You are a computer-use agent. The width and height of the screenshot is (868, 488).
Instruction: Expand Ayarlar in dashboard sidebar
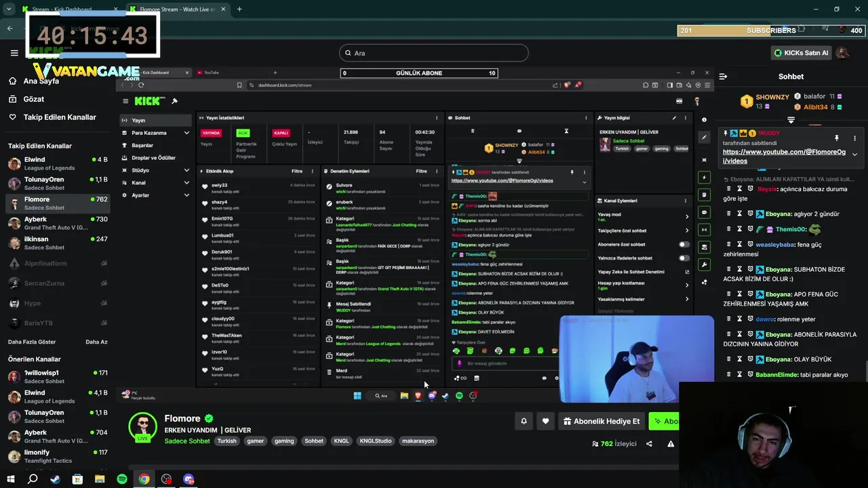(x=186, y=195)
